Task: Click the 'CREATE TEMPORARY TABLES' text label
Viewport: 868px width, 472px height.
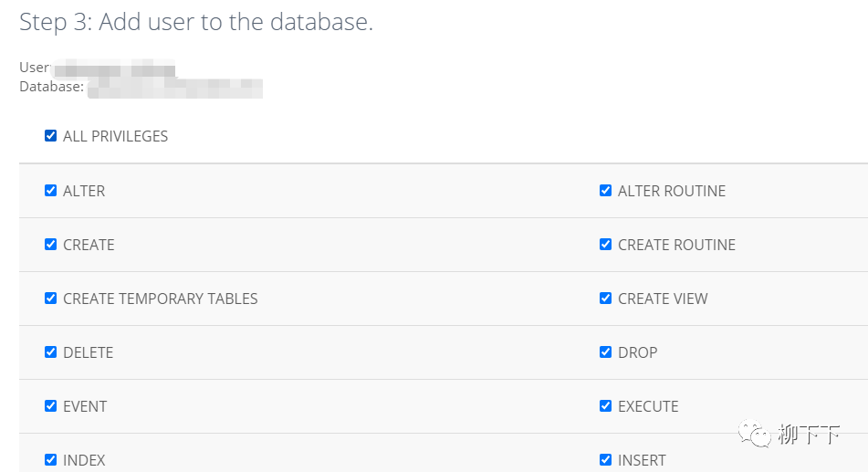Action: (161, 299)
